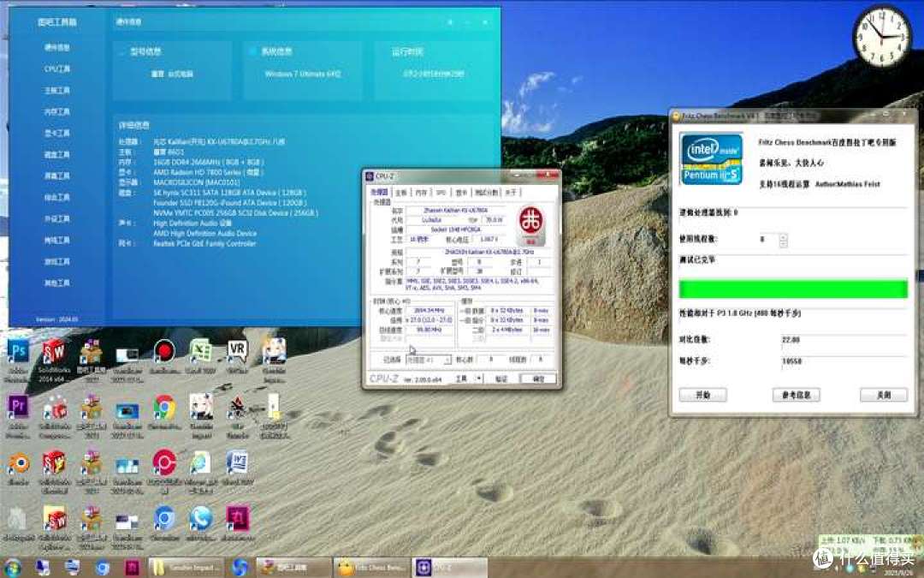Switch to Fritz Chess Benchmark taskbar button
924x578 pixels.
coord(371,568)
